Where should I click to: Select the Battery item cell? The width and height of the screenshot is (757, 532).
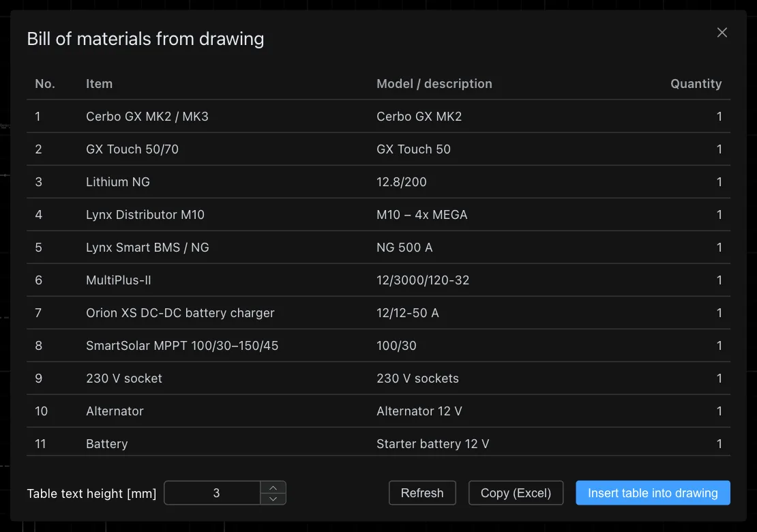click(106, 444)
